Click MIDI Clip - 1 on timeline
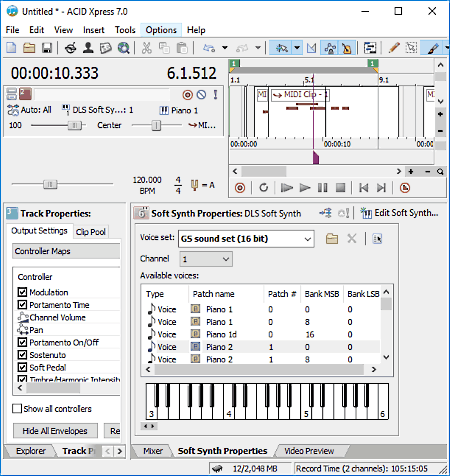 [300, 95]
